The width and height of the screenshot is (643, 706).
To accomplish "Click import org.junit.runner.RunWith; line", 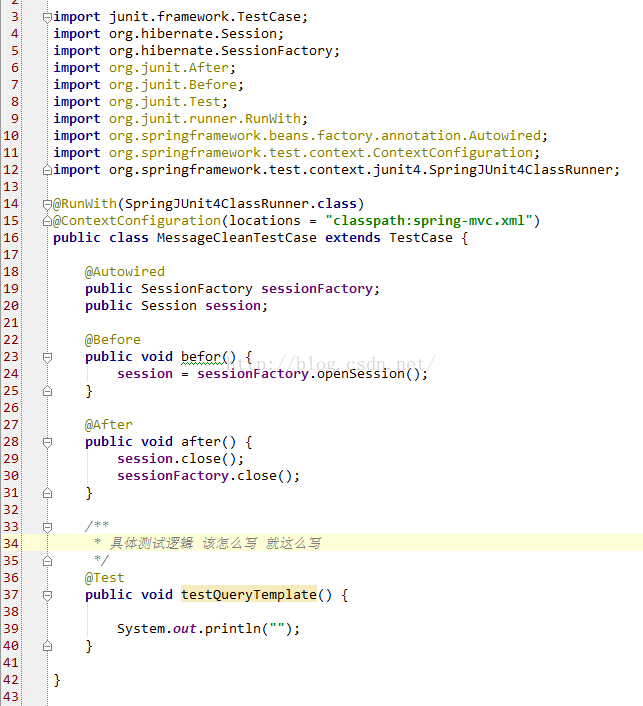I will [x=181, y=119].
